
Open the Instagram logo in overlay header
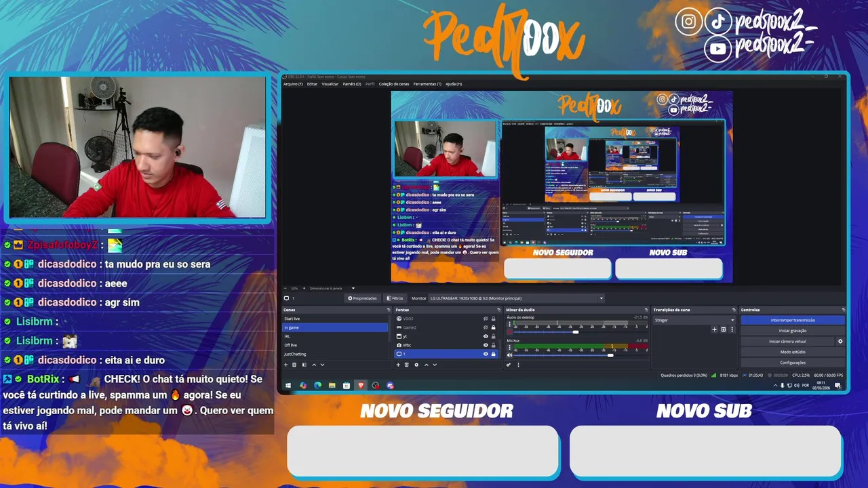tap(688, 22)
